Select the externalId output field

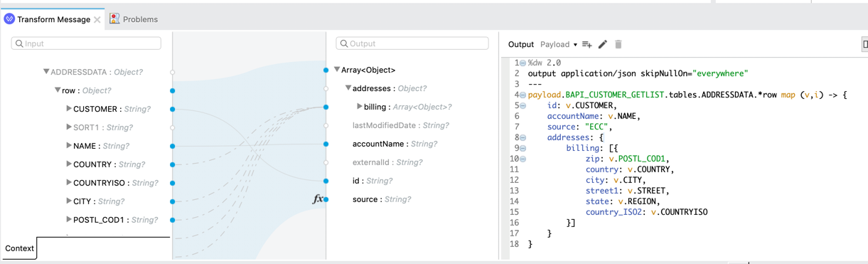(387, 162)
